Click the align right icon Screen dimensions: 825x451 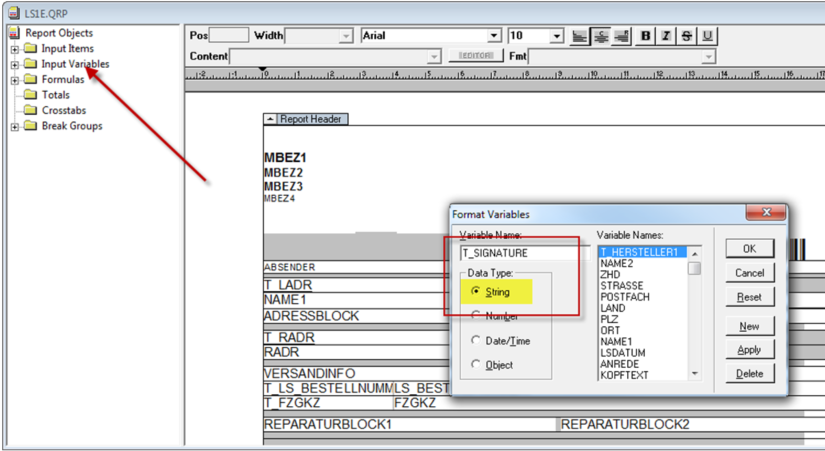coord(621,36)
